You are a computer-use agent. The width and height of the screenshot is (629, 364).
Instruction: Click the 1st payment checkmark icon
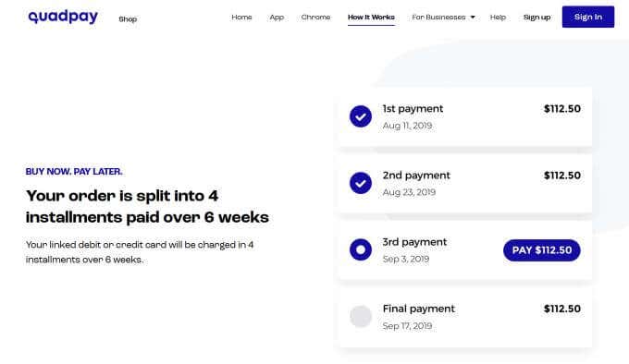tap(360, 116)
